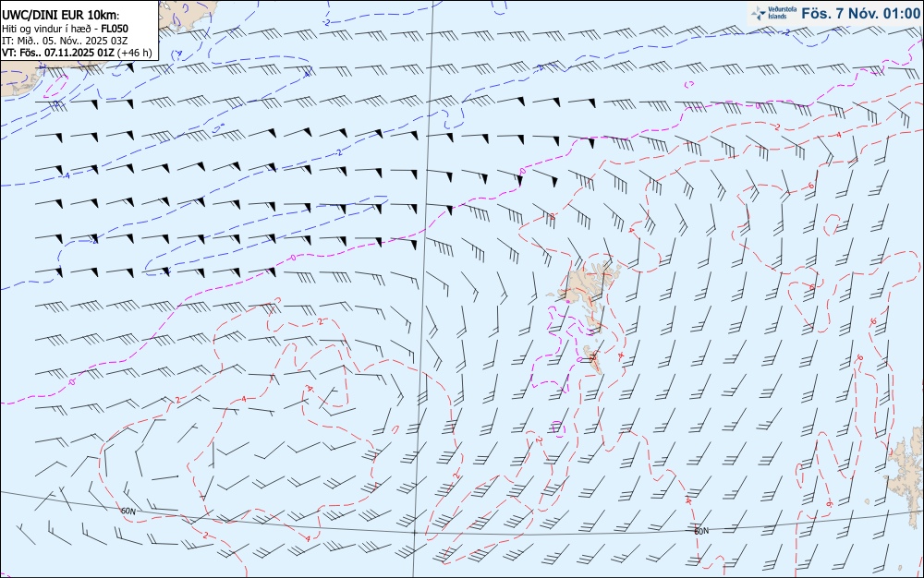Click the 'Hiti og vindur í hæð - FL050' line
This screenshot has width=924, height=578.
click(x=65, y=29)
